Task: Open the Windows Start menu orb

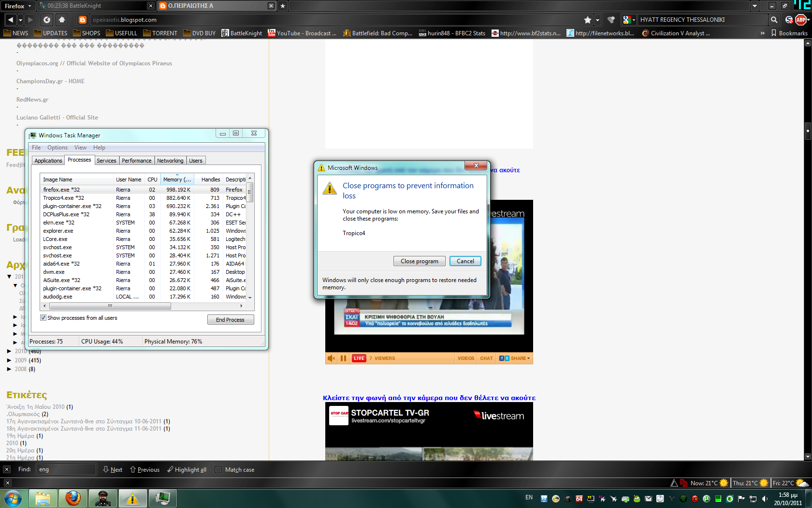Action: pos(13,498)
